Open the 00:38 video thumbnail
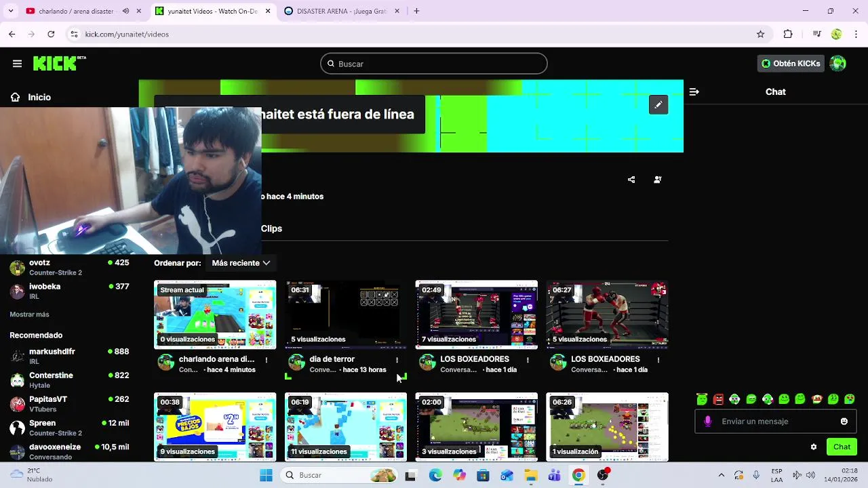Screen dimensions: 868x488 point(215,427)
